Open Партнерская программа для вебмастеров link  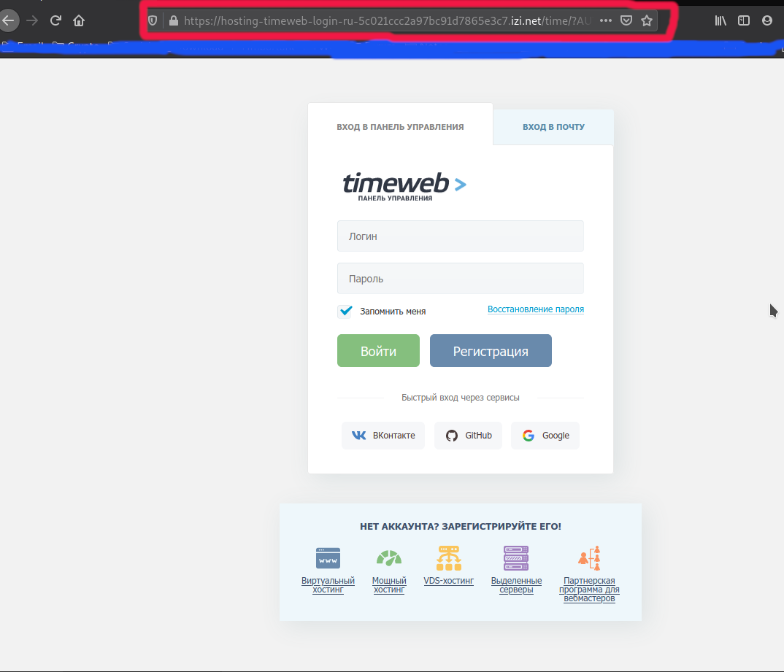589,590
